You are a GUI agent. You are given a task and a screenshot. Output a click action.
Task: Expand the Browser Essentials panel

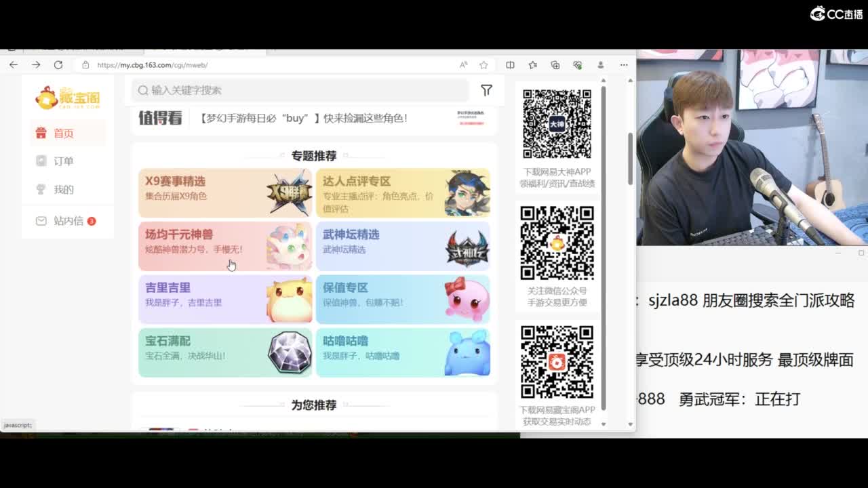[x=578, y=65]
